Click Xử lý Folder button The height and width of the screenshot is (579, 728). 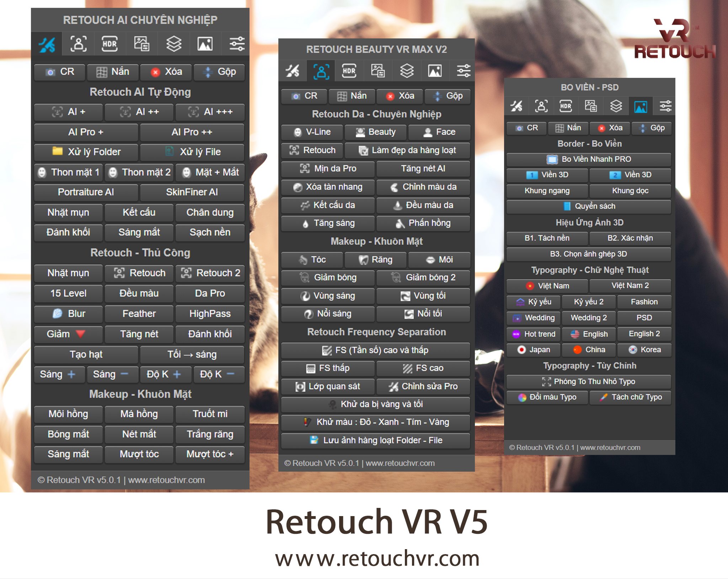coord(86,152)
